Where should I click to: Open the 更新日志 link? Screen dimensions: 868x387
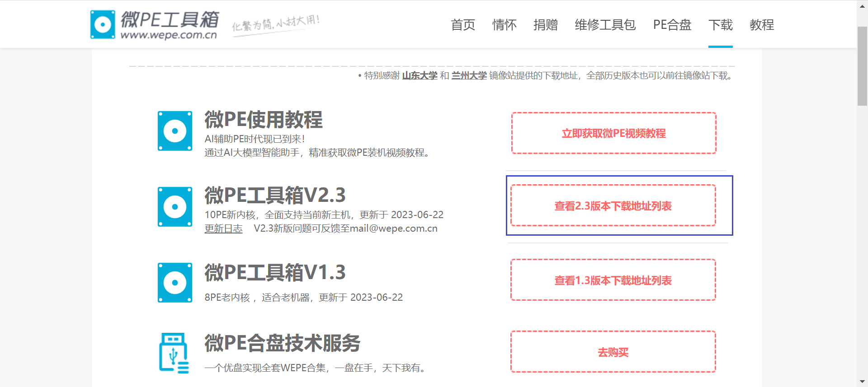point(224,228)
